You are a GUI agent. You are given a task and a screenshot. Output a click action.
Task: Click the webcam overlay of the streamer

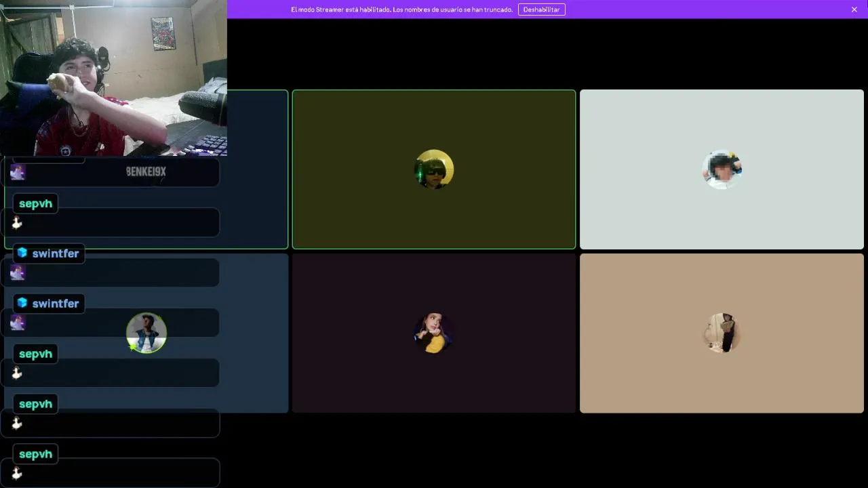(x=113, y=78)
